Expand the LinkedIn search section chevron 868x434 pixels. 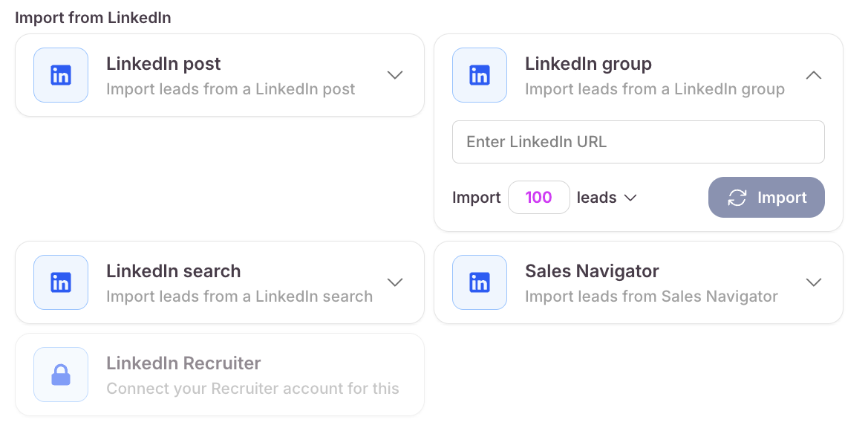395,282
